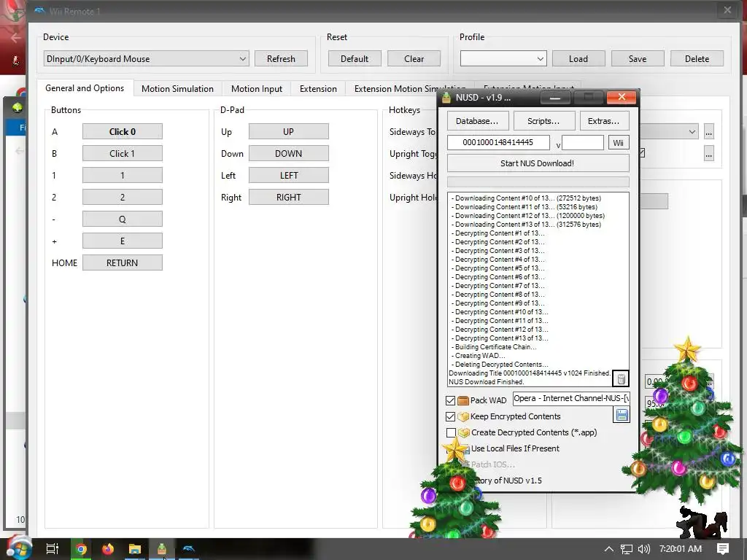The height and width of the screenshot is (560, 747).
Task: Click the button 1 mapping '1'
Action: point(123,175)
